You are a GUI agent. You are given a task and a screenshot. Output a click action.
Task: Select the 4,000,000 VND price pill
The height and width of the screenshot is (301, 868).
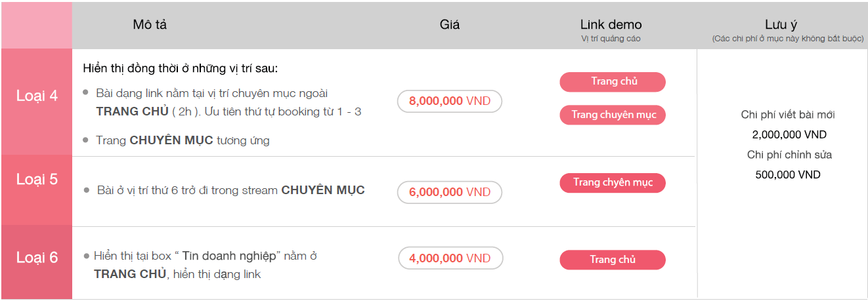pos(450,258)
